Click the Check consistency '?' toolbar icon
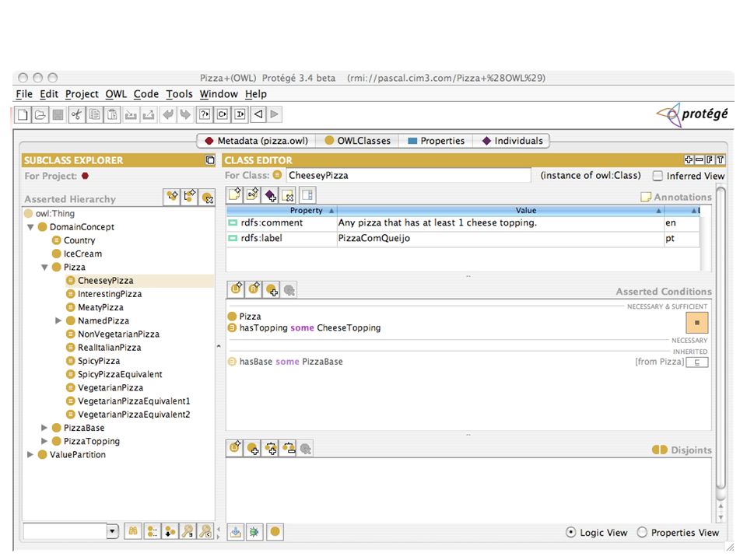This screenshot has height=560, width=747. pyautogui.click(x=205, y=114)
